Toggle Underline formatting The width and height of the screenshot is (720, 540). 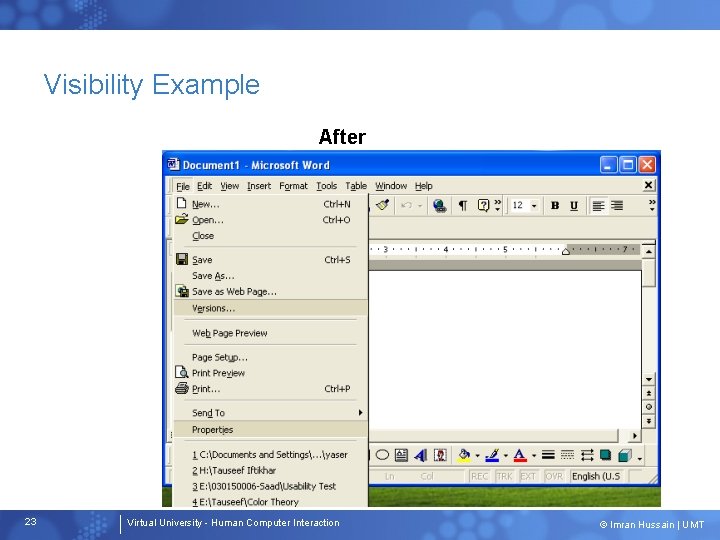pyautogui.click(x=574, y=206)
